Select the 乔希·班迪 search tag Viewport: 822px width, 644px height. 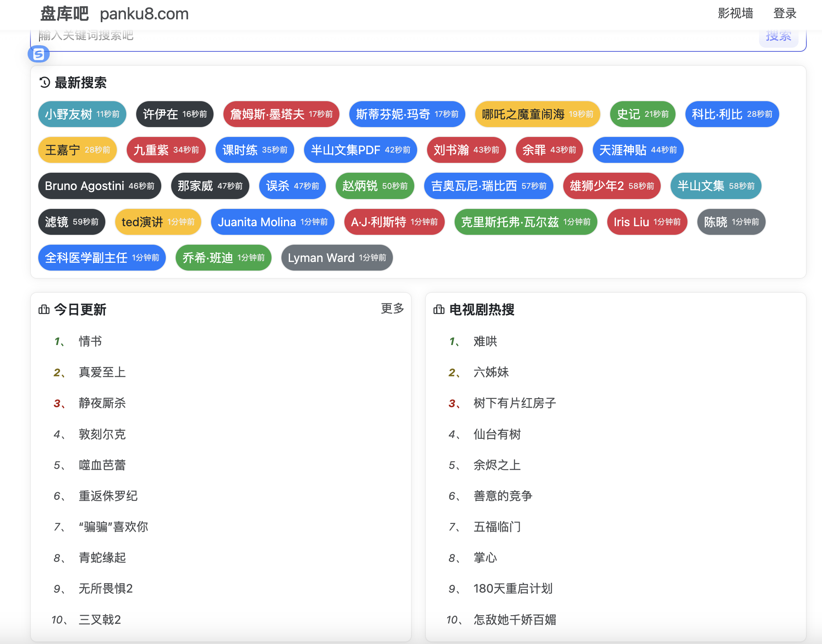(x=223, y=258)
